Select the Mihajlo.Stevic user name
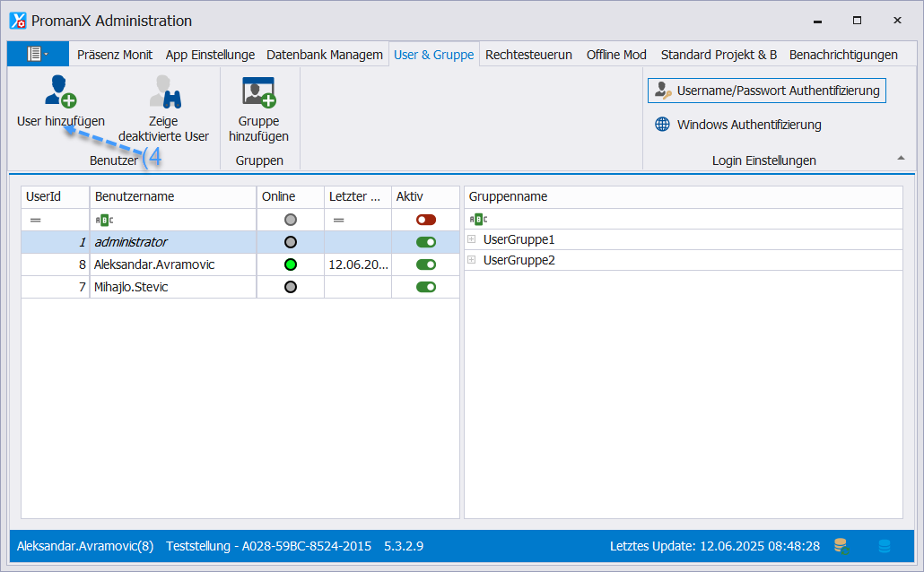The width and height of the screenshot is (924, 572). (131, 287)
